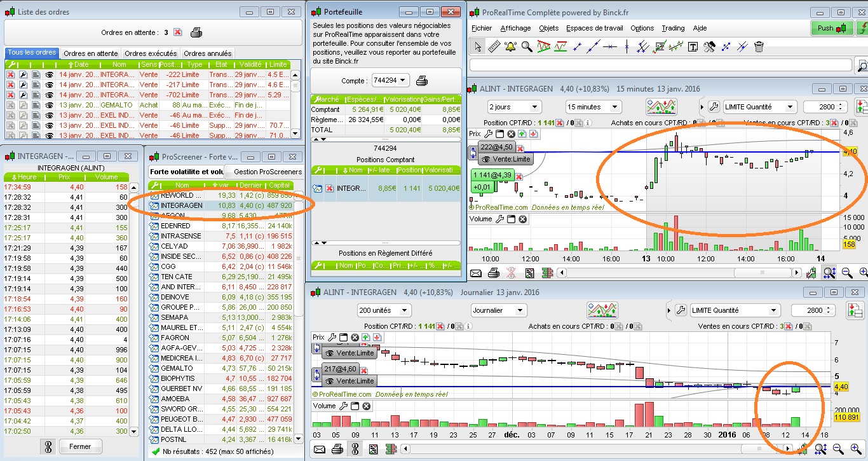This screenshot has width=868, height=461.
Task: Open the hammer and wrench tools icon
Action: point(709,46)
